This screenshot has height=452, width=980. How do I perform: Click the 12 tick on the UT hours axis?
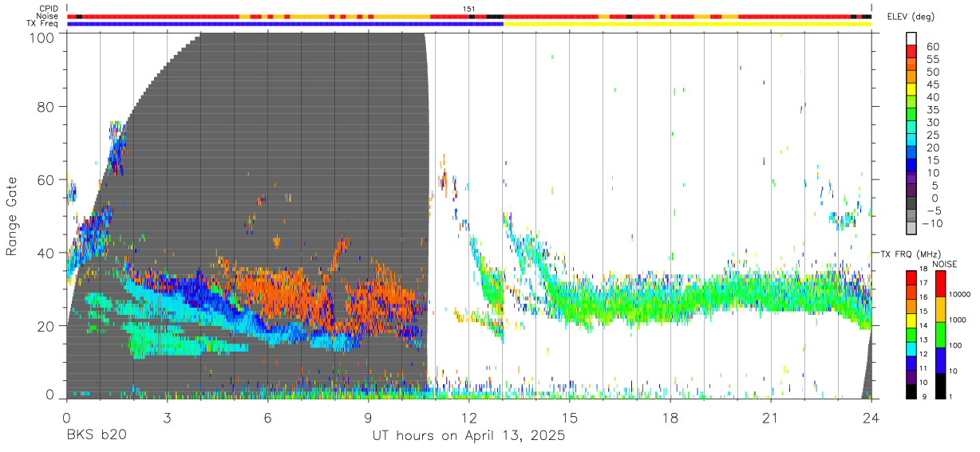468,417
